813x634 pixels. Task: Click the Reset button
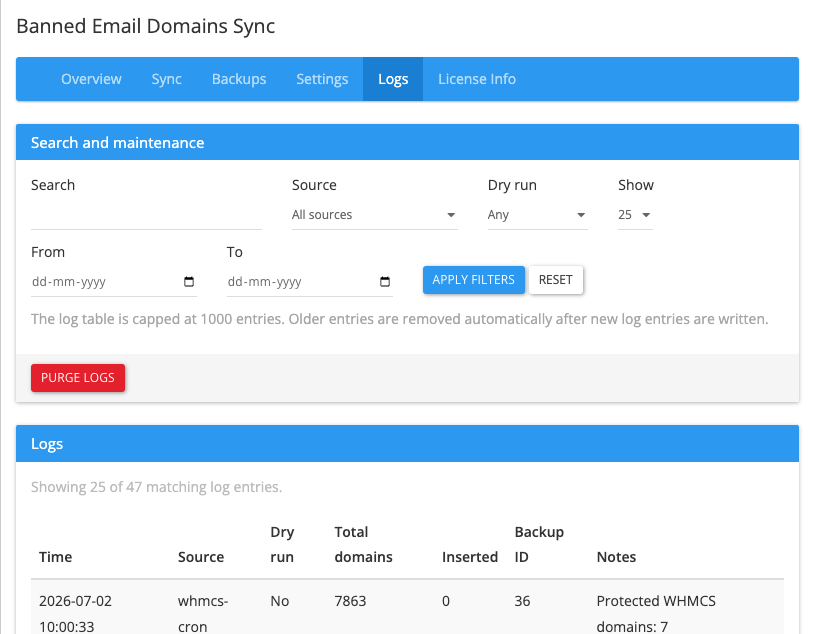(x=556, y=280)
